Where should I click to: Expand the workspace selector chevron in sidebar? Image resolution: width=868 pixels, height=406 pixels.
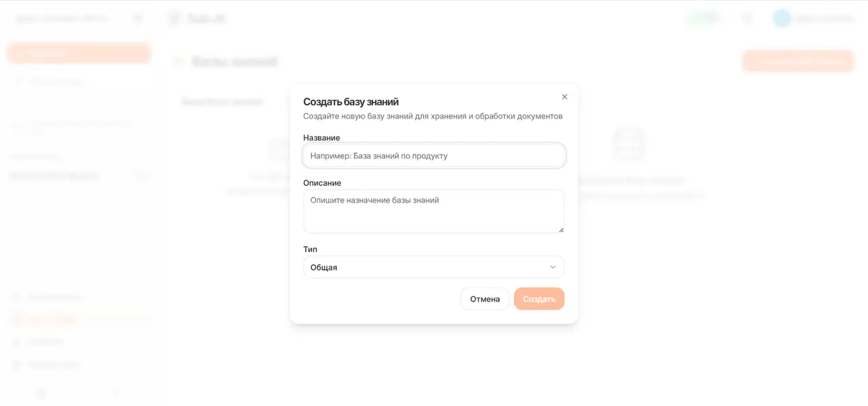point(138,18)
